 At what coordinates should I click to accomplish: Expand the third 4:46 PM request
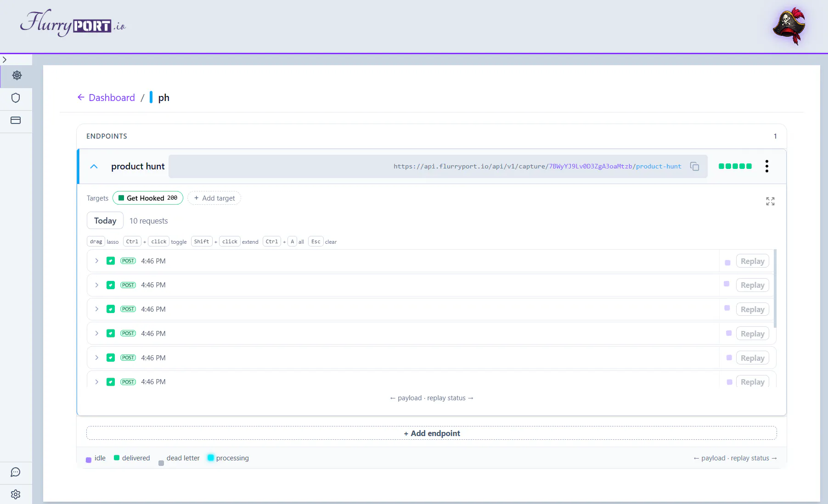pyautogui.click(x=96, y=309)
